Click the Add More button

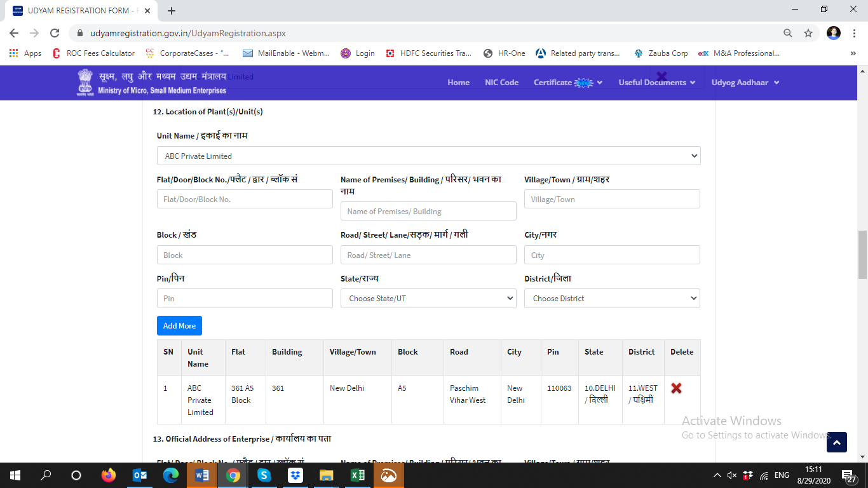point(179,326)
